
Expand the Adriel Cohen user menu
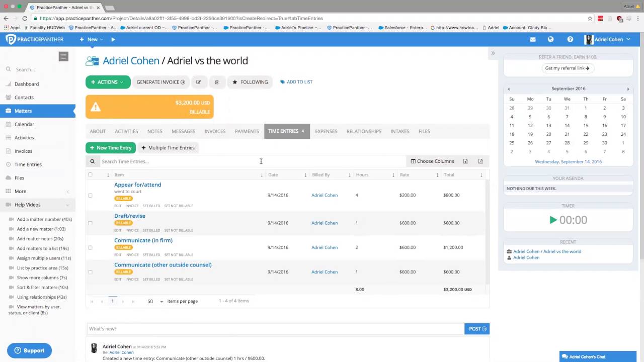tap(608, 39)
